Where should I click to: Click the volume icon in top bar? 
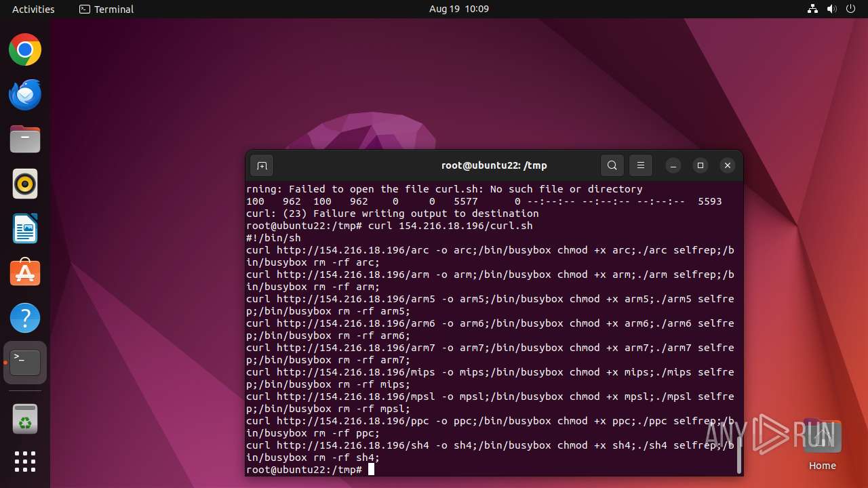(832, 9)
